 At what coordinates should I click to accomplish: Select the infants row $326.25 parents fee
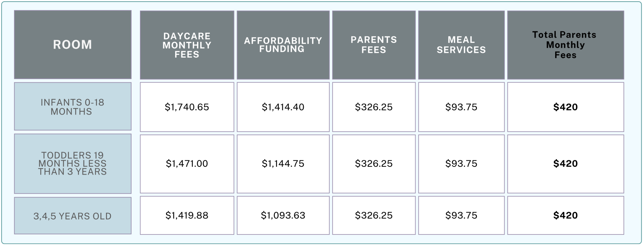tap(374, 107)
